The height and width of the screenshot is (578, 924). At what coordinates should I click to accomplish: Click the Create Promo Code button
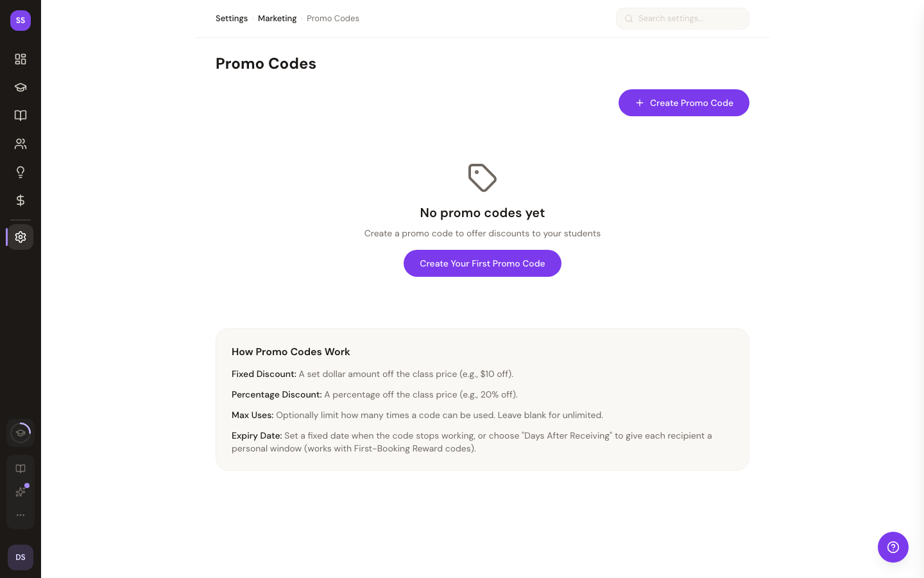(683, 103)
